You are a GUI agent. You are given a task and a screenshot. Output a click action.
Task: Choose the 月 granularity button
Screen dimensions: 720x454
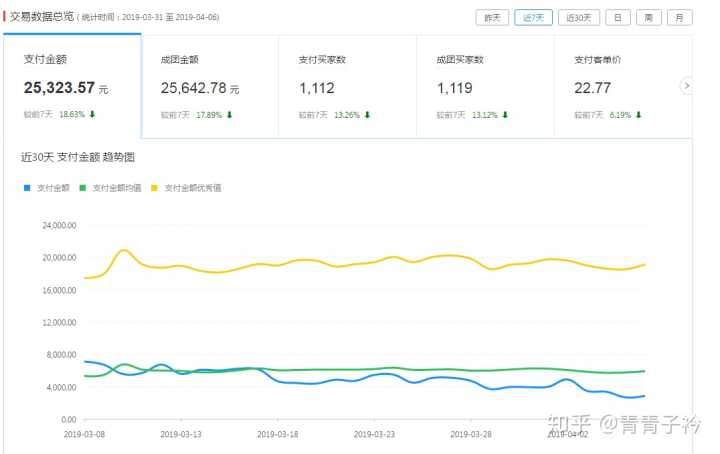679,17
